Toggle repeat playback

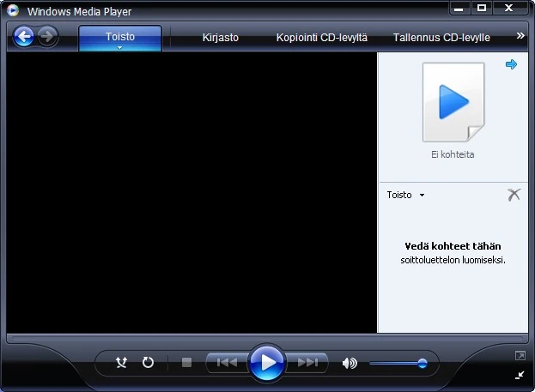tap(148, 362)
